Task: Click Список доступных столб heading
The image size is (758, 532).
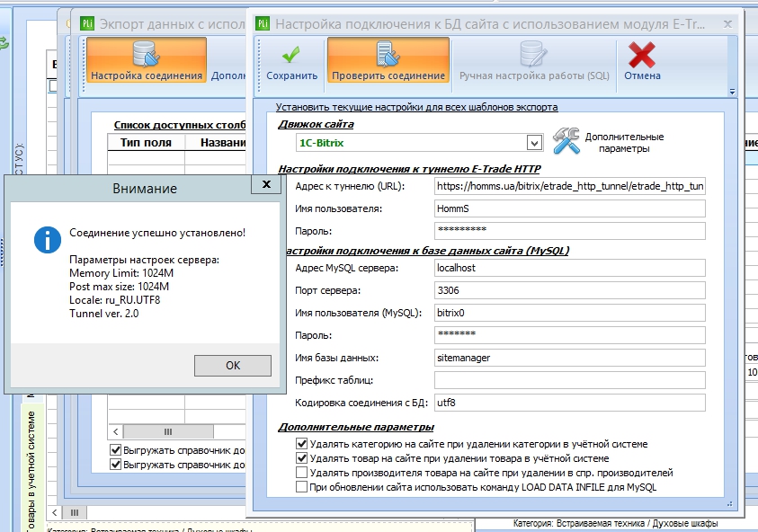Action: point(180,125)
